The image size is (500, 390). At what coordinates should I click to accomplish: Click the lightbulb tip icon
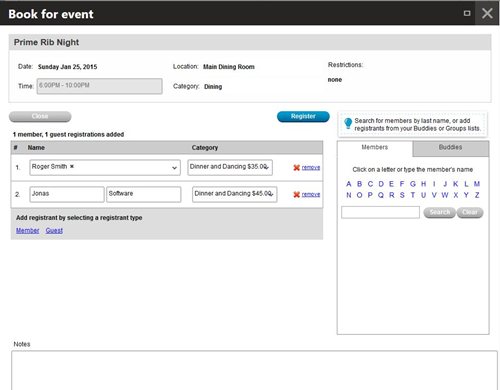348,123
